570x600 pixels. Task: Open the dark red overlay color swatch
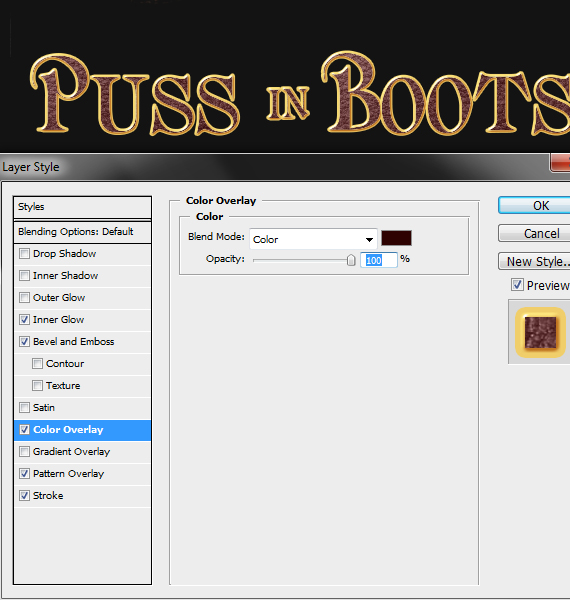[x=396, y=238]
